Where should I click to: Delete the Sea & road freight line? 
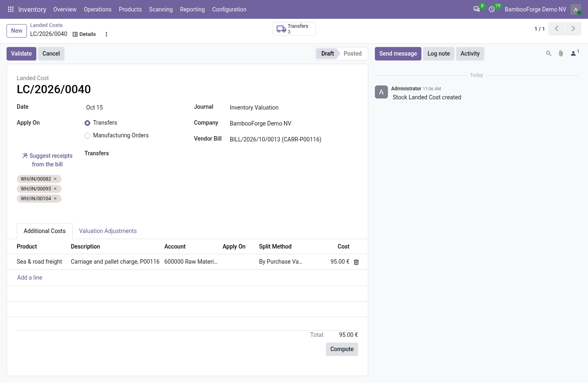(x=356, y=262)
